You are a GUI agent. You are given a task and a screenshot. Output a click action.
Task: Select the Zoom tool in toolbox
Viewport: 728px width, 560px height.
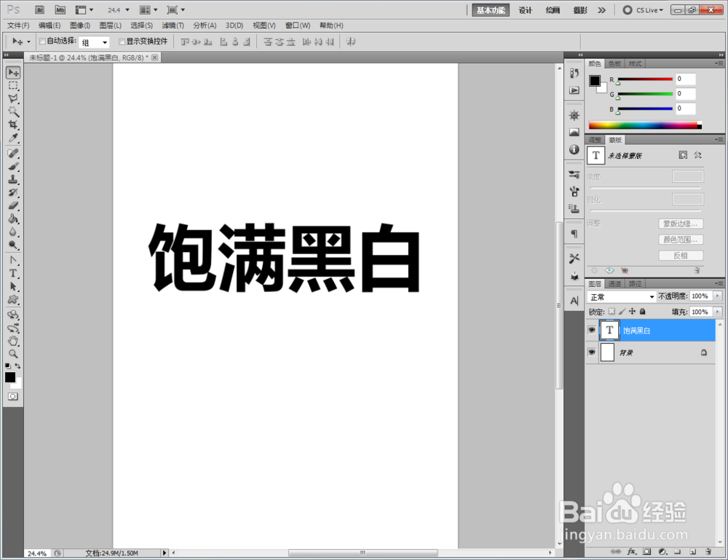13,354
